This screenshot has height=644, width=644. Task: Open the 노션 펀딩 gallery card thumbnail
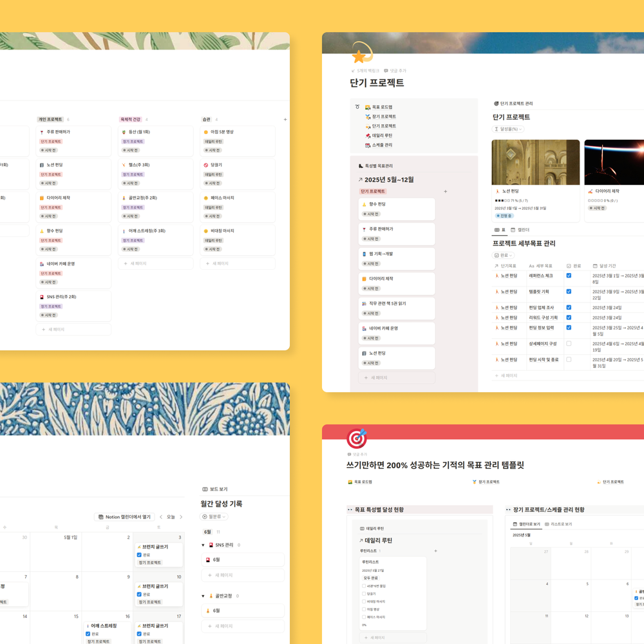[535, 162]
